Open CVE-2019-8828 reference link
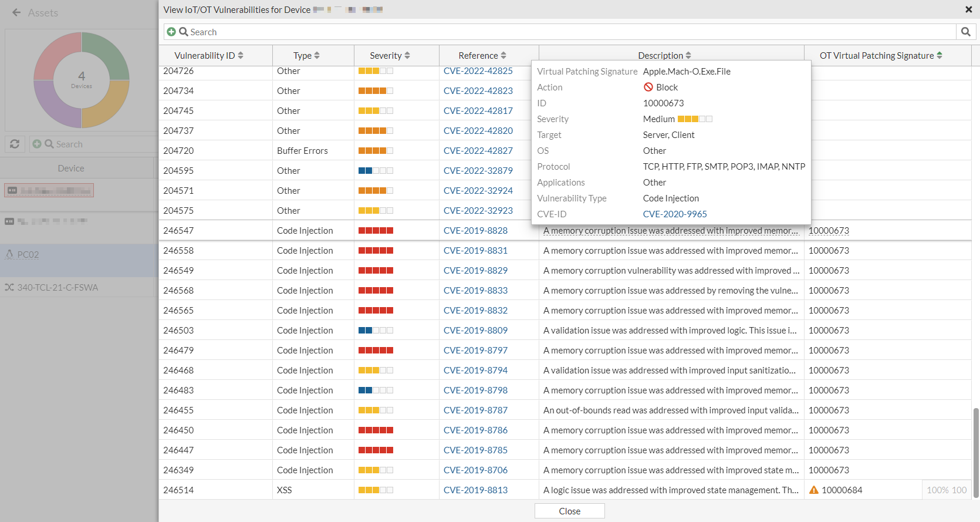Viewport: 980px width, 522px height. click(475, 230)
